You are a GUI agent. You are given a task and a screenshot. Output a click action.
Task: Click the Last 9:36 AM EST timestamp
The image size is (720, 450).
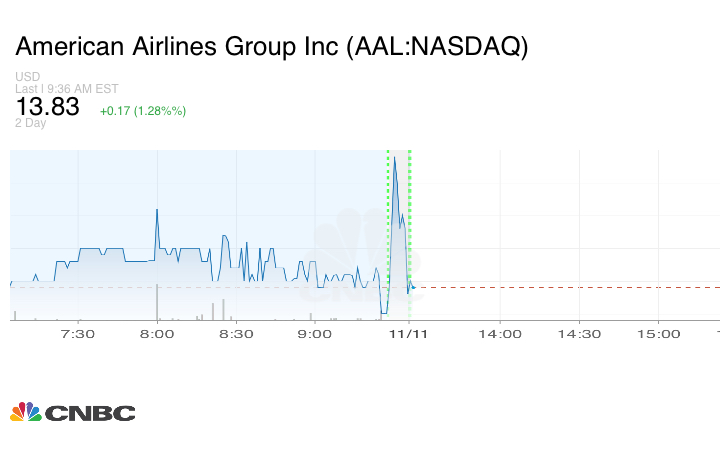[67, 89]
